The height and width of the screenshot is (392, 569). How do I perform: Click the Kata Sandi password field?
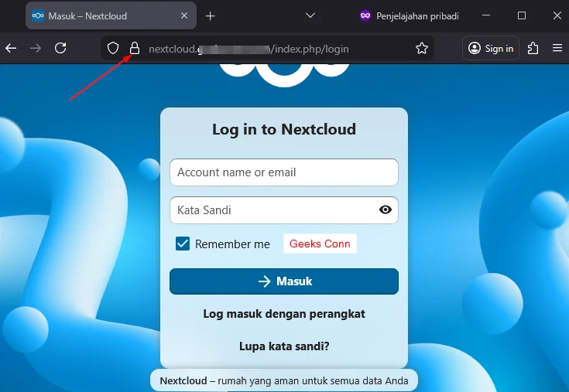(x=284, y=210)
